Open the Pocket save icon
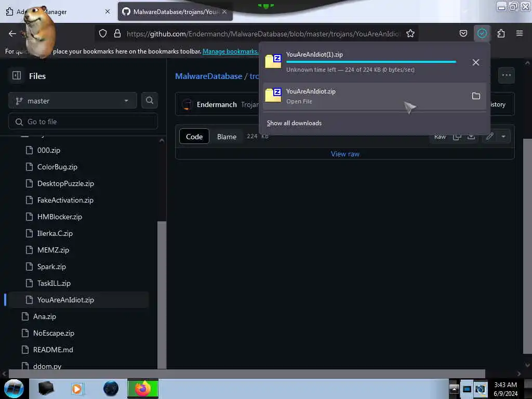The height and width of the screenshot is (399, 532). pos(463,33)
